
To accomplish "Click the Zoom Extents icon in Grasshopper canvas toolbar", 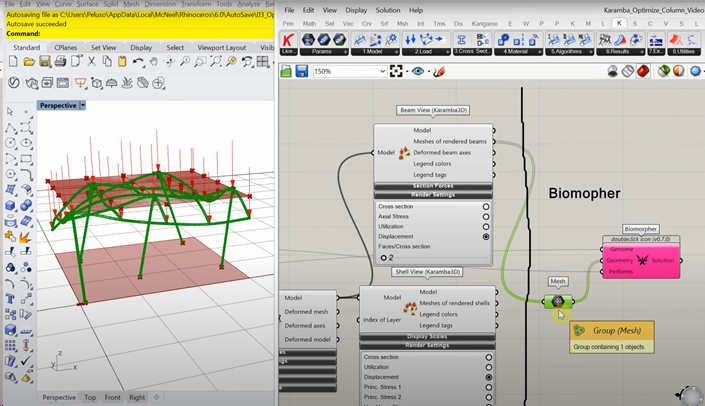I will coord(396,71).
